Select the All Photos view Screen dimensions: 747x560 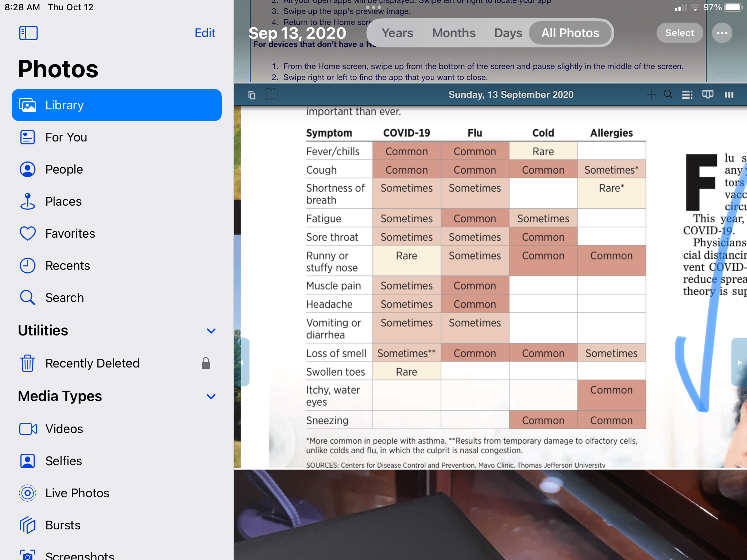[570, 33]
